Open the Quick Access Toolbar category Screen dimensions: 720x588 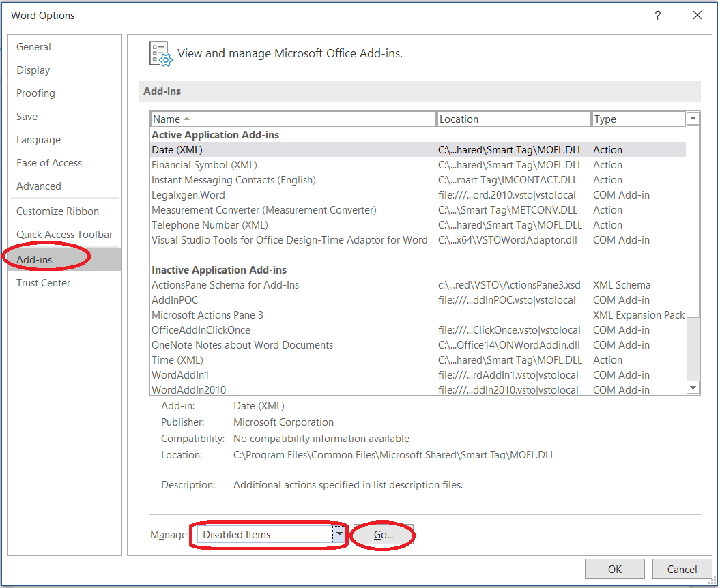[x=64, y=235]
